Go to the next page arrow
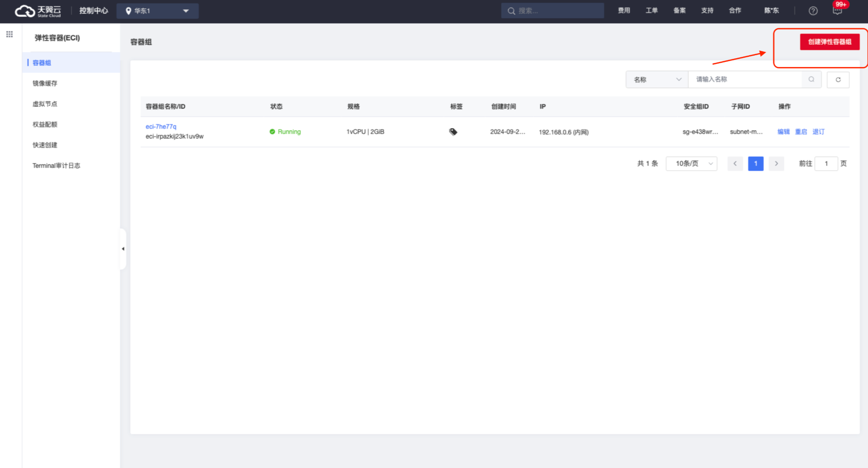The height and width of the screenshot is (468, 868). click(776, 163)
